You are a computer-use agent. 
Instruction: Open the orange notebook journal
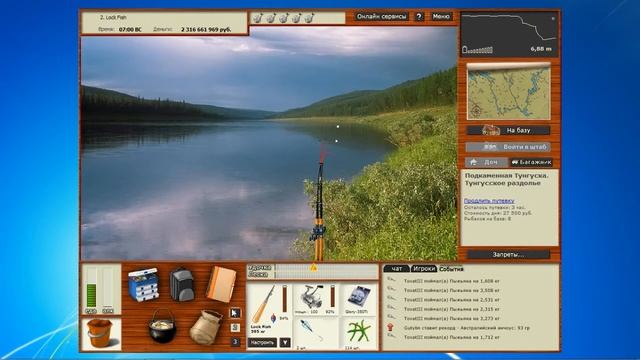click(221, 284)
